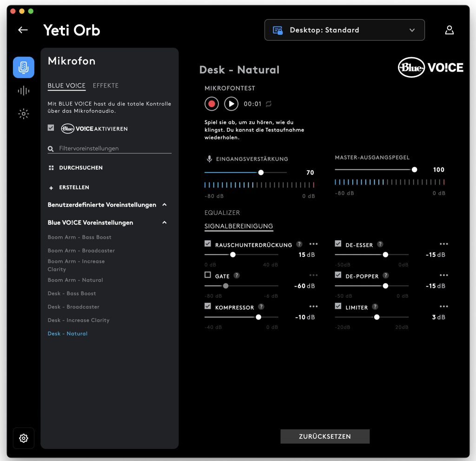Show help for Rauschunterdrückung

click(299, 244)
